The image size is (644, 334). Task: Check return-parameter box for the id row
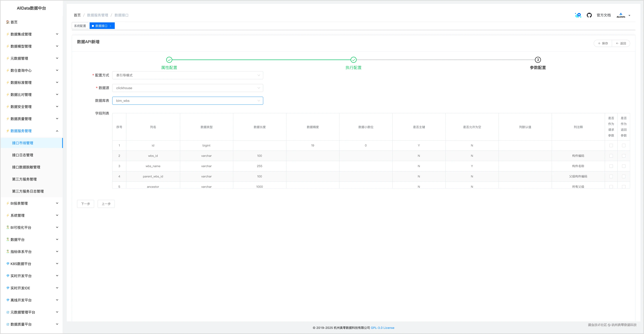coord(623,145)
